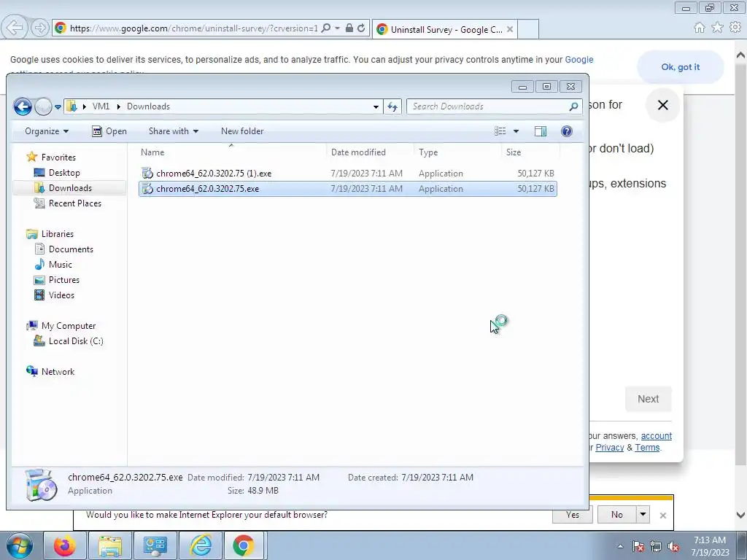Image resolution: width=747 pixels, height=560 pixels.
Task: Open a new IE tab
Action: tap(528, 29)
